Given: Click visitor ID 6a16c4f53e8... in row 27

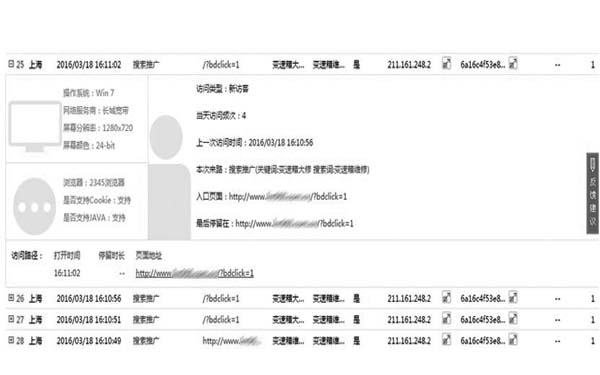Looking at the screenshot, I should click(x=483, y=320).
